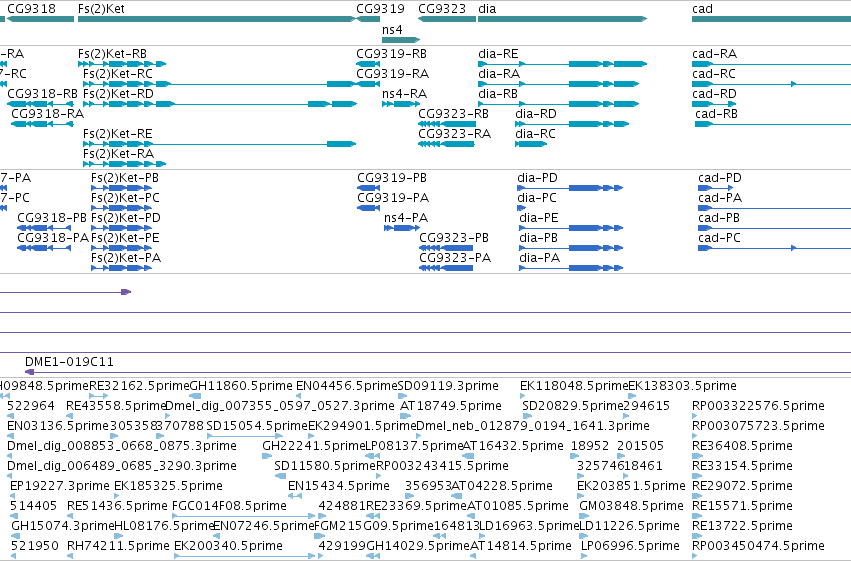Select EST AT18749.5prime
The width and height of the screenshot is (851, 561).
point(450,406)
